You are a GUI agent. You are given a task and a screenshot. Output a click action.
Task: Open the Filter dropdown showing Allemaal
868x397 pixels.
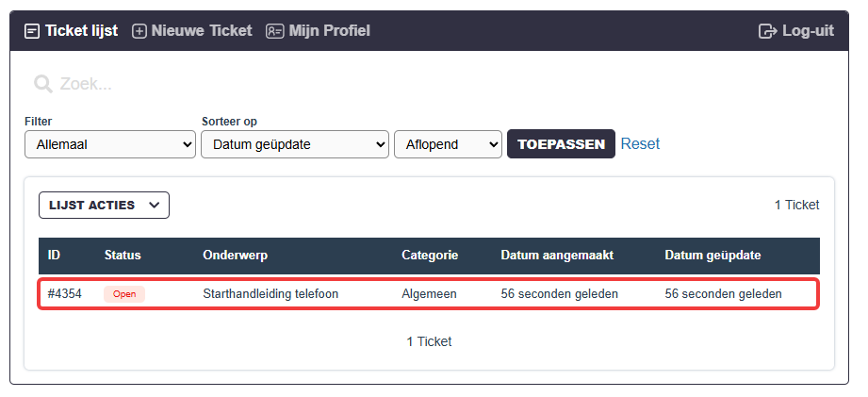click(x=110, y=144)
